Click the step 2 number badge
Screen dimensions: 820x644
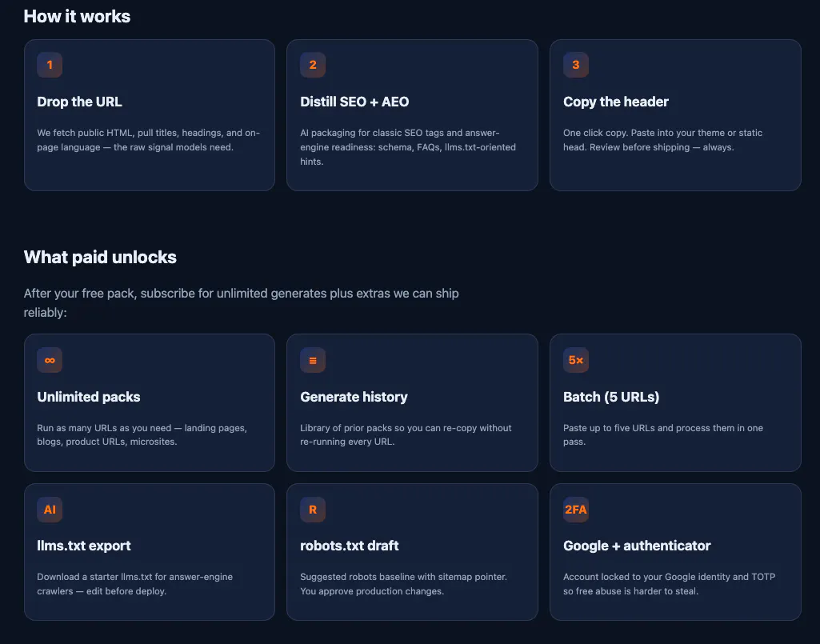tap(313, 65)
